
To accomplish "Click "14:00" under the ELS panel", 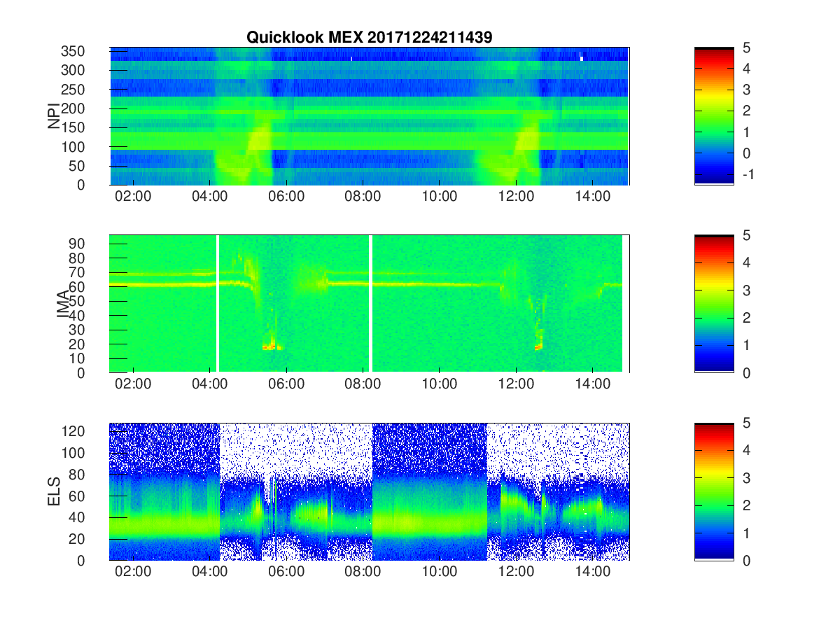I will pyautogui.click(x=592, y=572).
